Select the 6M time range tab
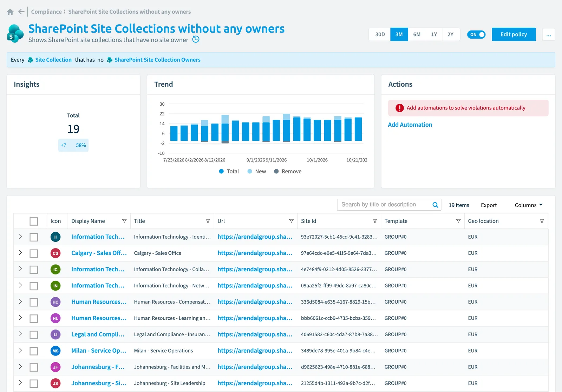 pos(417,34)
